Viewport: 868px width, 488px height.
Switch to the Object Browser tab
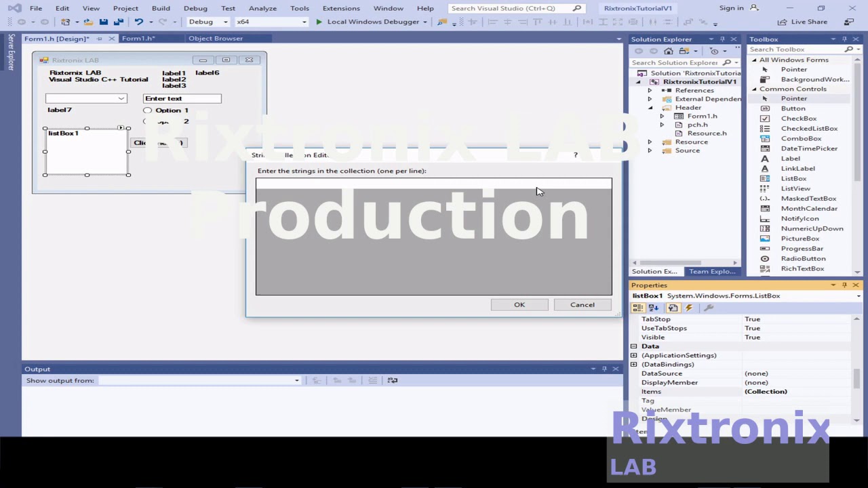(x=216, y=39)
